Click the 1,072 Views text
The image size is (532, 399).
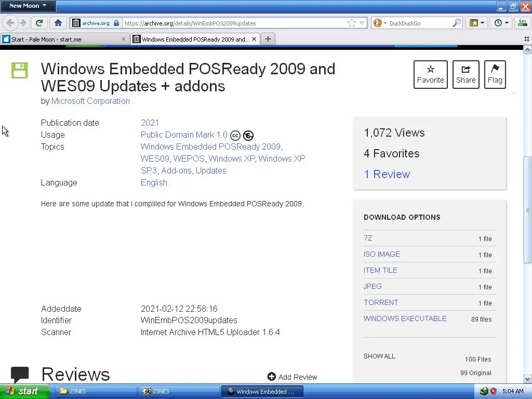click(394, 132)
